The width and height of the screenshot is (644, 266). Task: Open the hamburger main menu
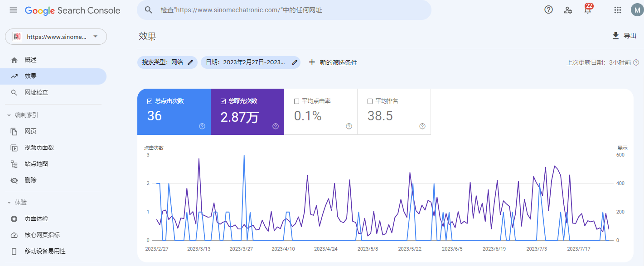(13, 10)
